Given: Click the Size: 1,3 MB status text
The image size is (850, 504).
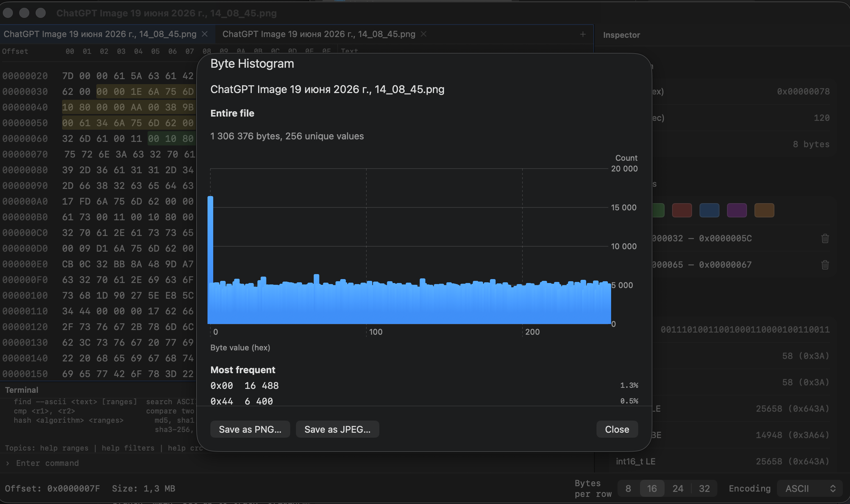Looking at the screenshot, I should click(x=143, y=488).
